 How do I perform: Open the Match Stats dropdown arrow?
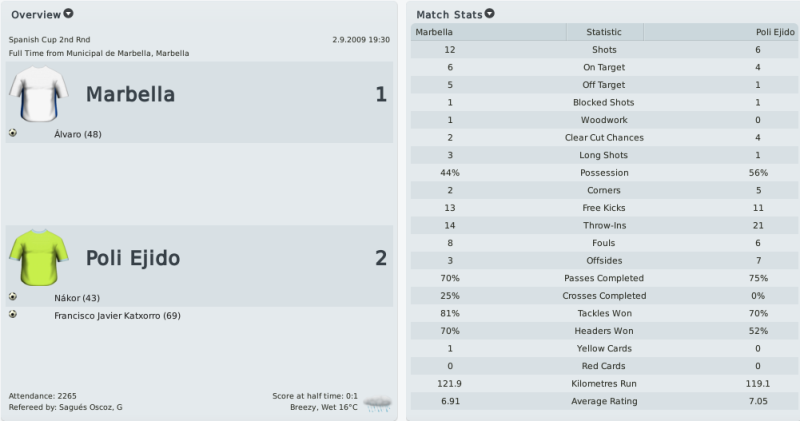click(489, 14)
